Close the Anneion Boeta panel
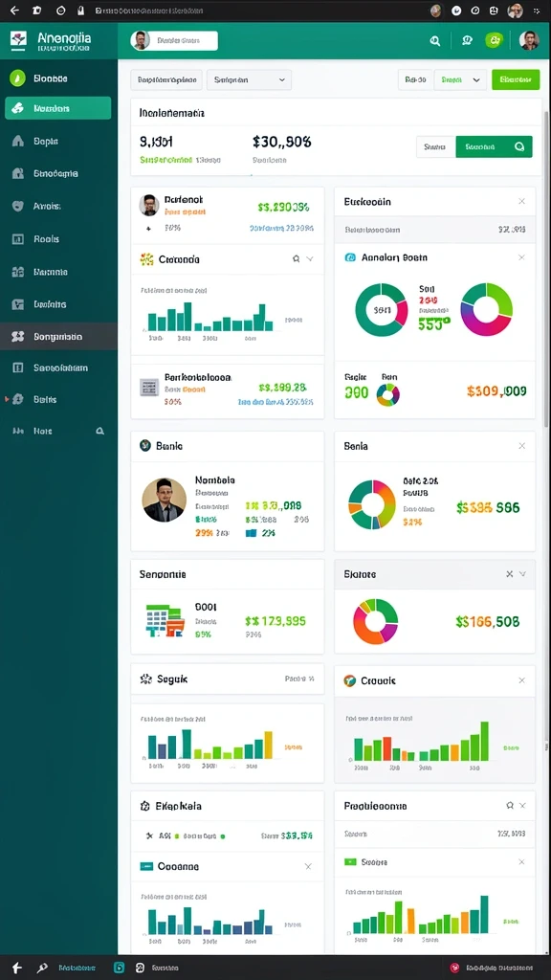The image size is (551, 980). pyautogui.click(x=521, y=256)
